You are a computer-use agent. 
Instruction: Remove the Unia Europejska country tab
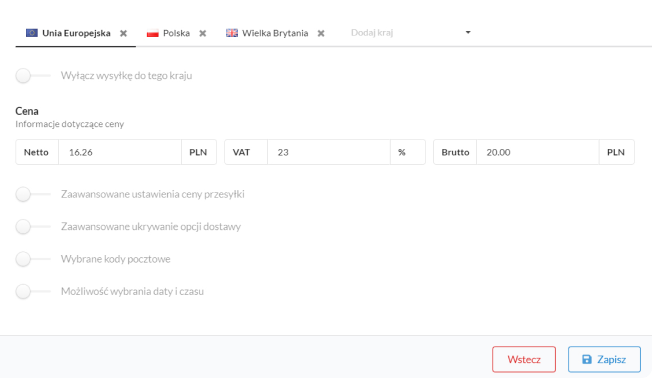click(123, 33)
